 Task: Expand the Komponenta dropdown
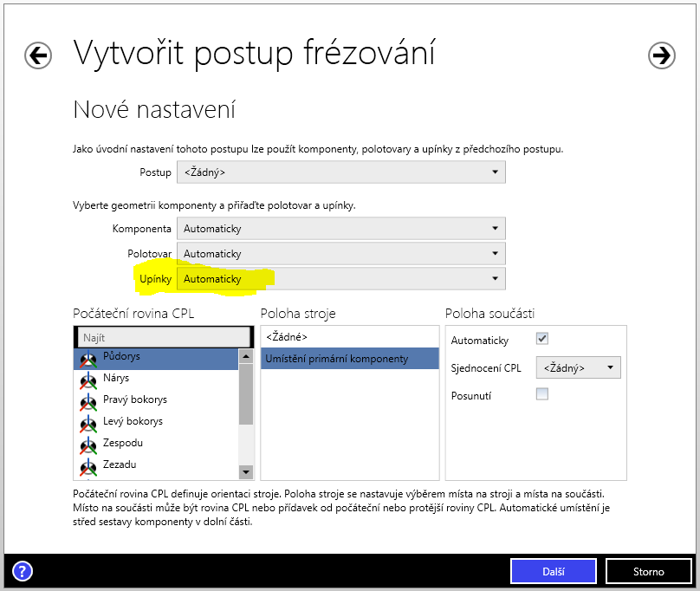pos(340,229)
